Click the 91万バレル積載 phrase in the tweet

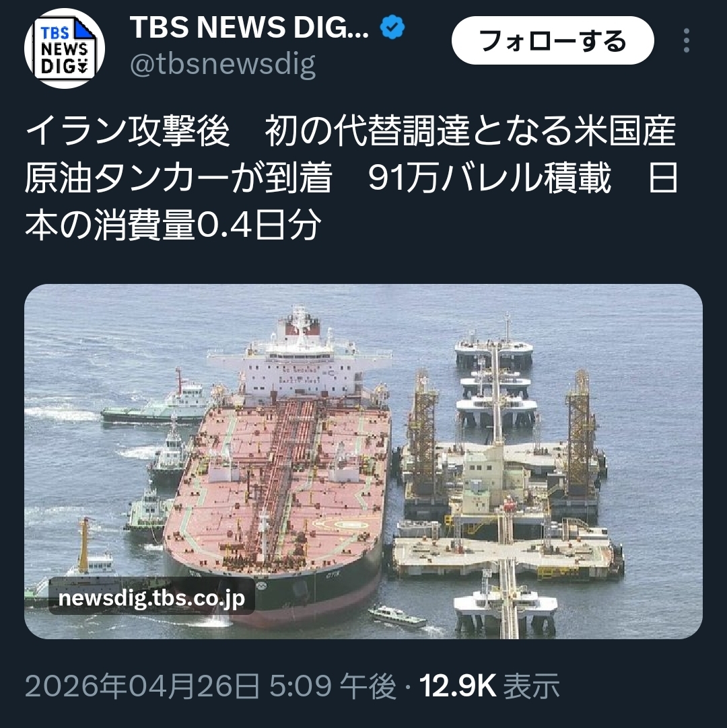(489, 179)
